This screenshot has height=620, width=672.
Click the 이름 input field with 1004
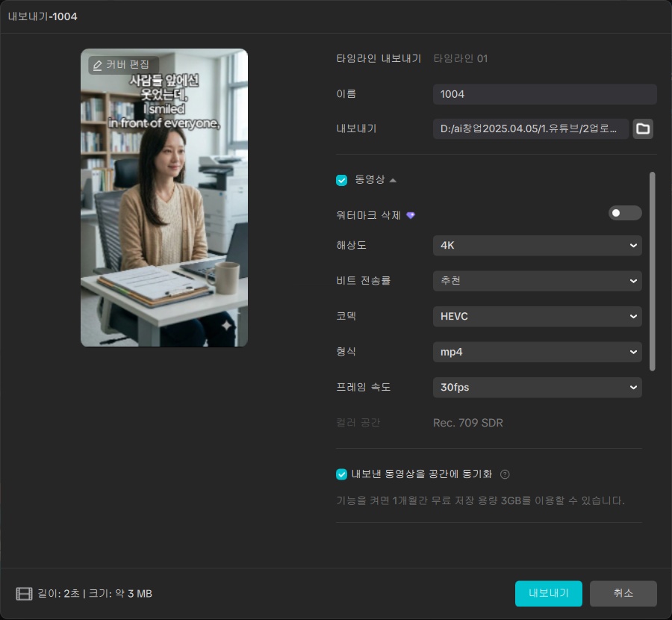[x=545, y=94]
